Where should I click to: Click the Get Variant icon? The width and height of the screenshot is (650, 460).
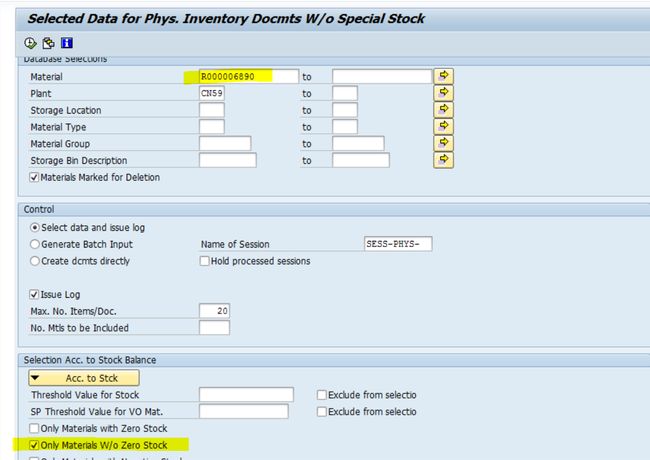pos(49,43)
